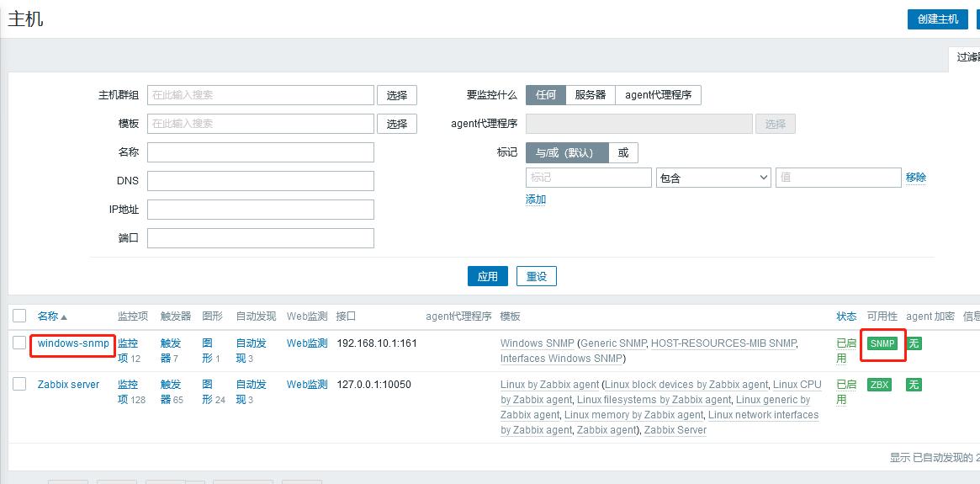Select 与/或 (默认) tag mode
The width and height of the screenshot is (980, 484).
[x=568, y=152]
